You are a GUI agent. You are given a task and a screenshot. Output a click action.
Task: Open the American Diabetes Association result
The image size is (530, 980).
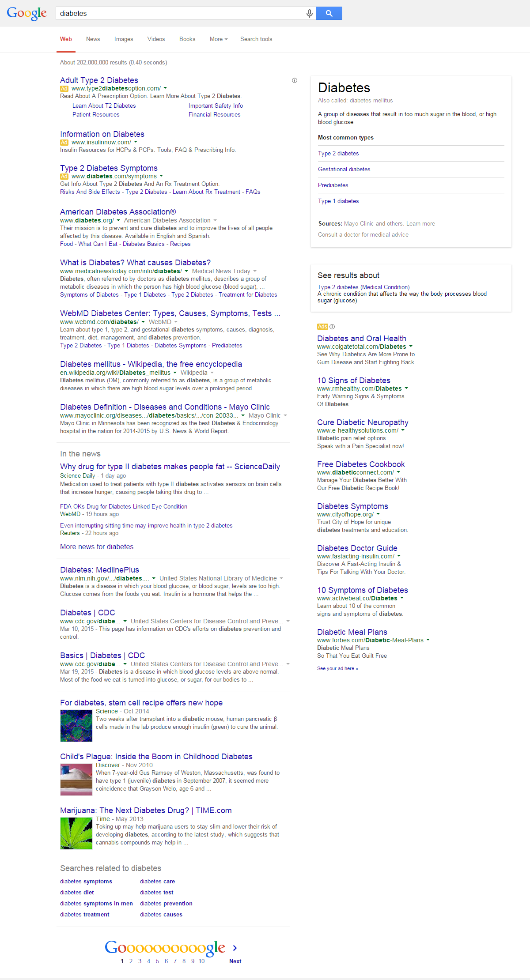tap(118, 212)
